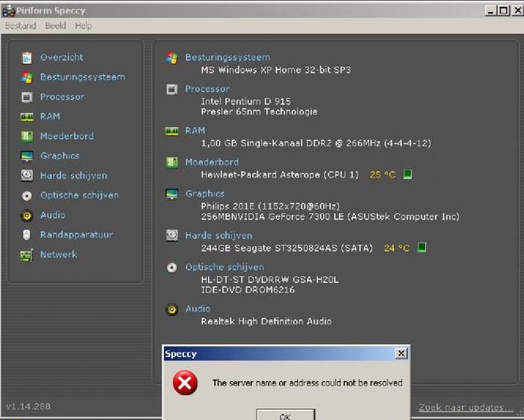
Task: Open the Bestand menu
Action: click(x=21, y=25)
